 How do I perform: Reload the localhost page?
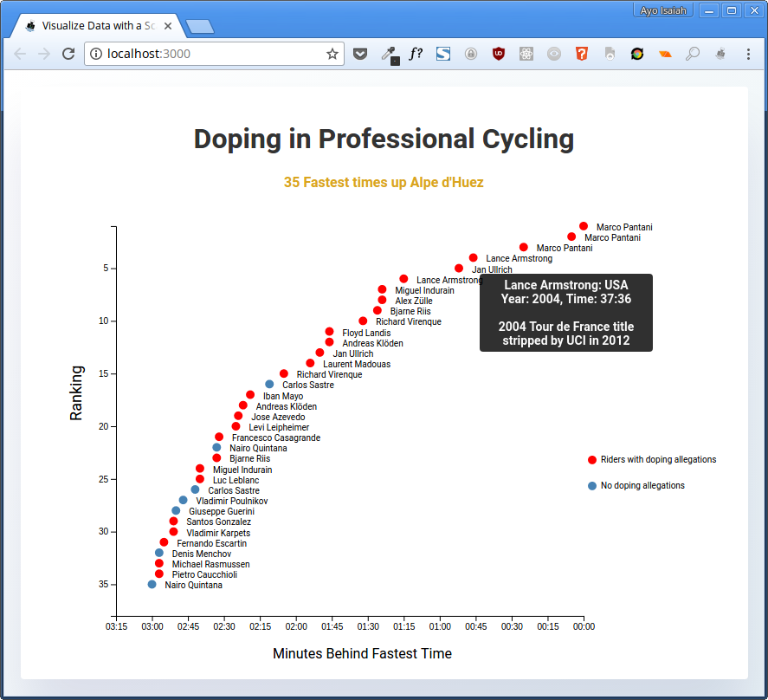coord(68,54)
